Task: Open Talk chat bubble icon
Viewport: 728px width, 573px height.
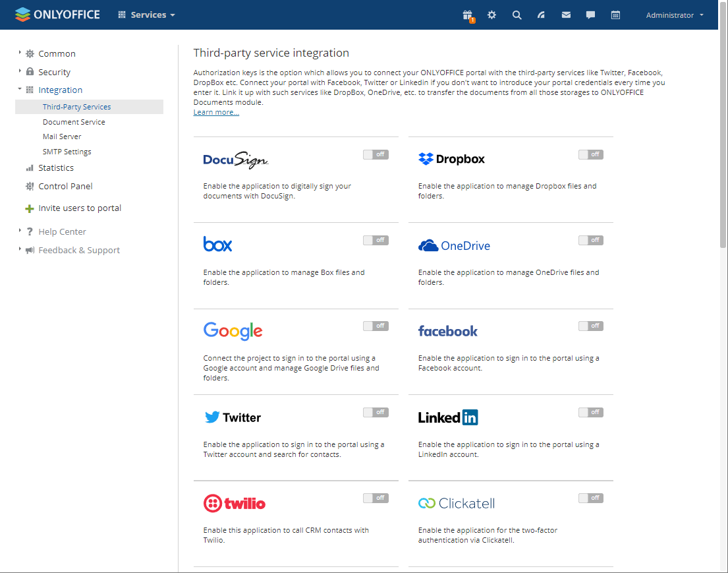Action: tap(590, 15)
